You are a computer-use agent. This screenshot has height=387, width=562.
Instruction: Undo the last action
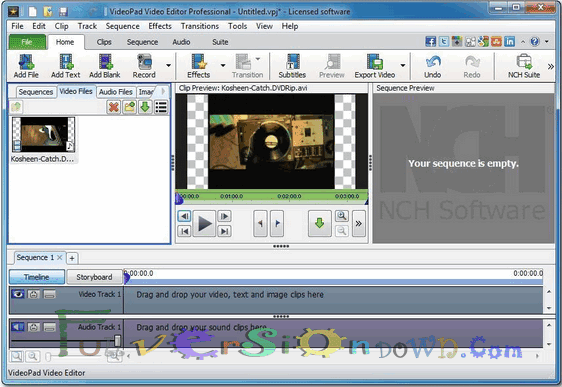tap(433, 66)
